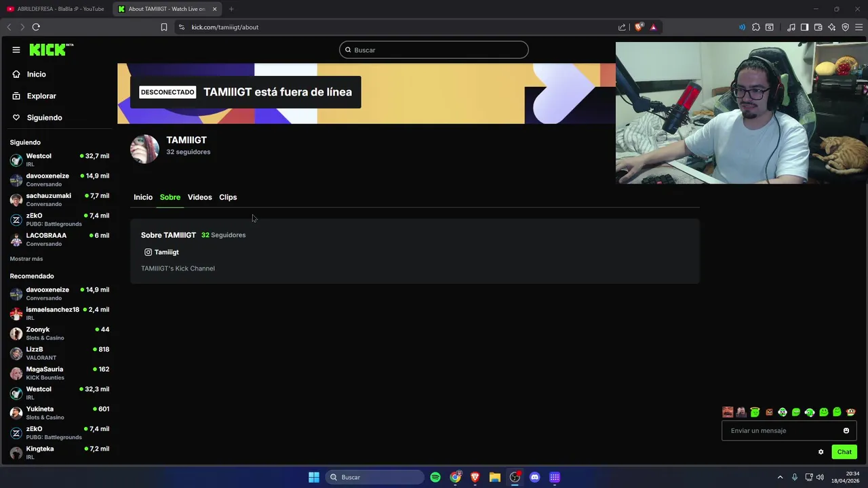Image resolution: width=868 pixels, height=488 pixels.
Task: Go back in the browser
Action: (9, 27)
